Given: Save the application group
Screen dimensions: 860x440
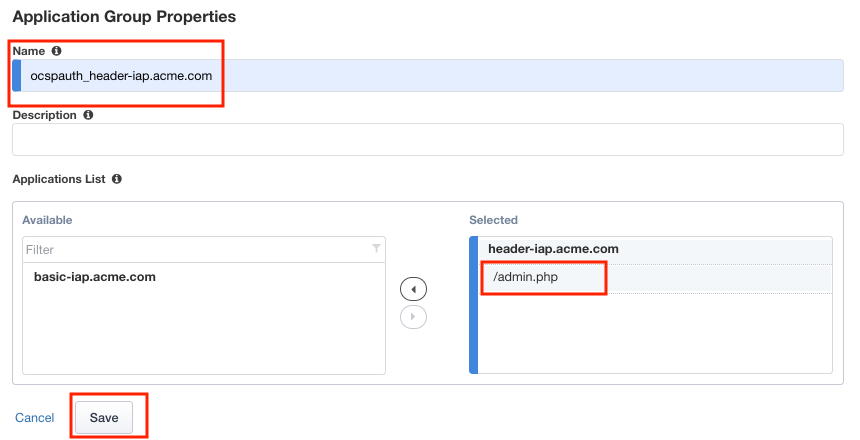Looking at the screenshot, I should tap(104, 418).
